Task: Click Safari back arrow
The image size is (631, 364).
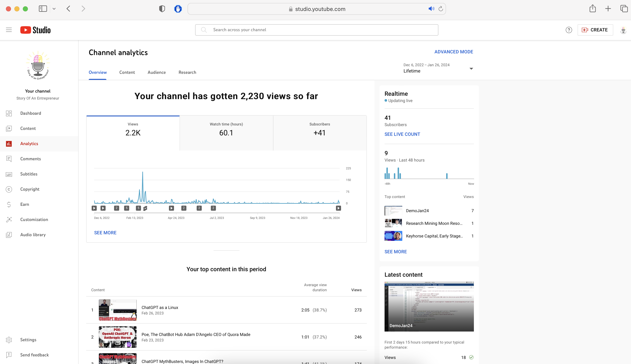Action: click(68, 9)
